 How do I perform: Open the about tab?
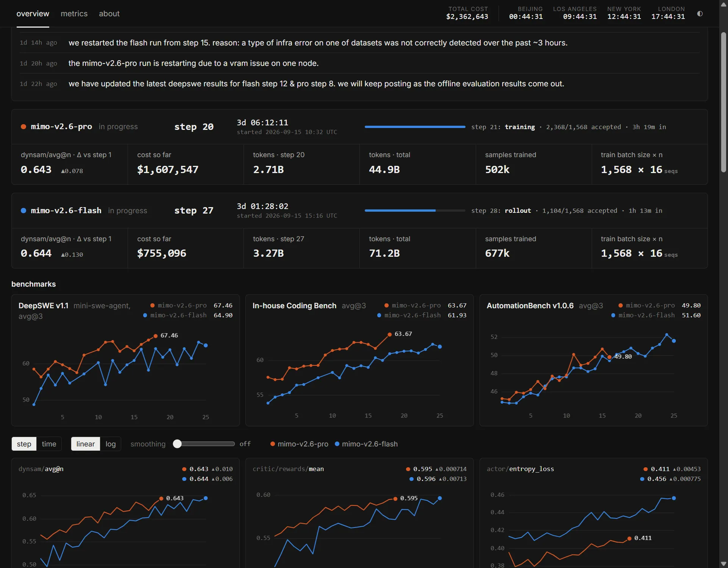click(x=109, y=14)
